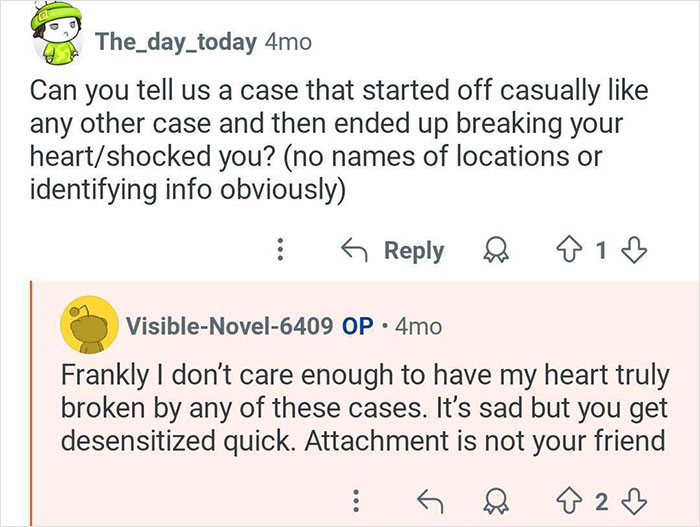Downvote The_day_today's comment
Image resolution: width=700 pixels, height=527 pixels.
631,250
